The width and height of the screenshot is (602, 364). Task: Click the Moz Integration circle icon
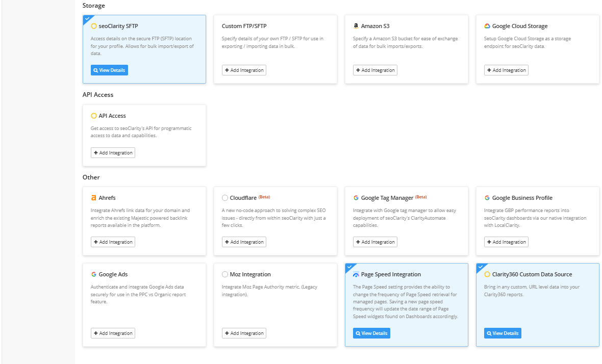tap(225, 274)
